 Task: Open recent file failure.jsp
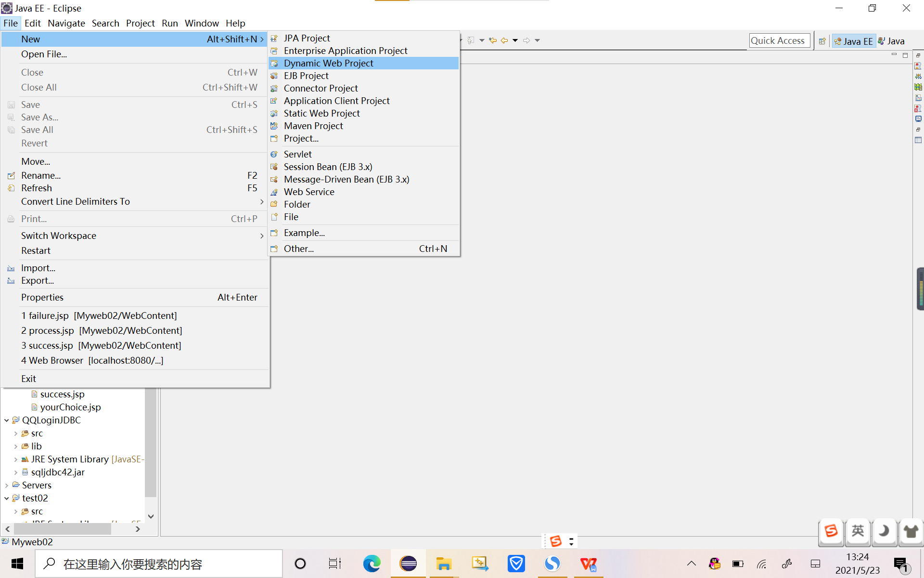click(x=99, y=315)
